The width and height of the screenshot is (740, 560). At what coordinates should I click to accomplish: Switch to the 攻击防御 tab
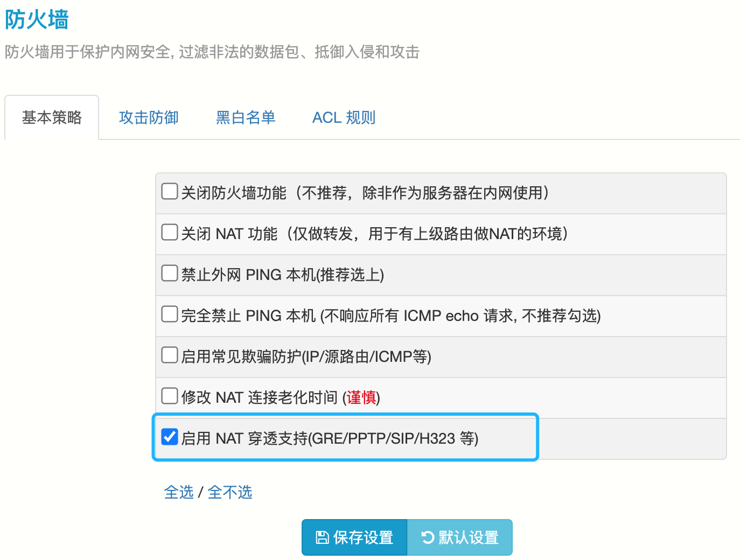pos(149,117)
